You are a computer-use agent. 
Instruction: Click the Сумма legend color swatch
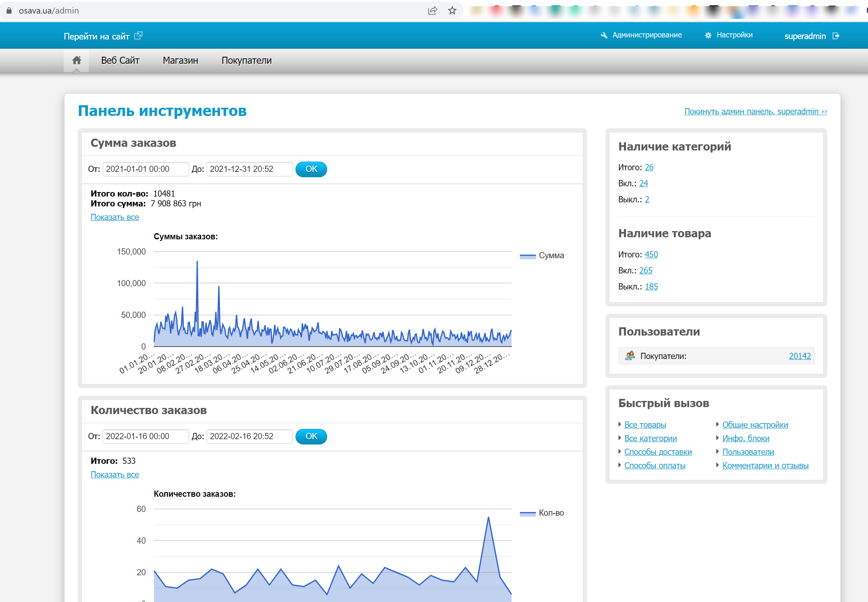click(528, 256)
